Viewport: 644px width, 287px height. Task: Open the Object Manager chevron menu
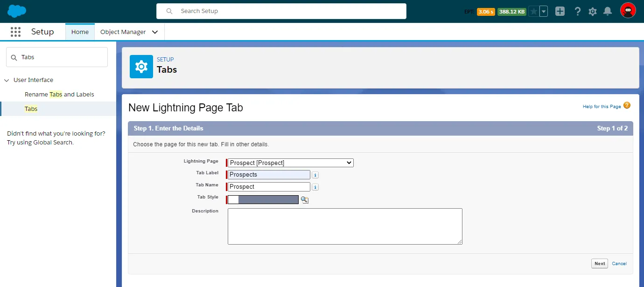[x=155, y=32]
